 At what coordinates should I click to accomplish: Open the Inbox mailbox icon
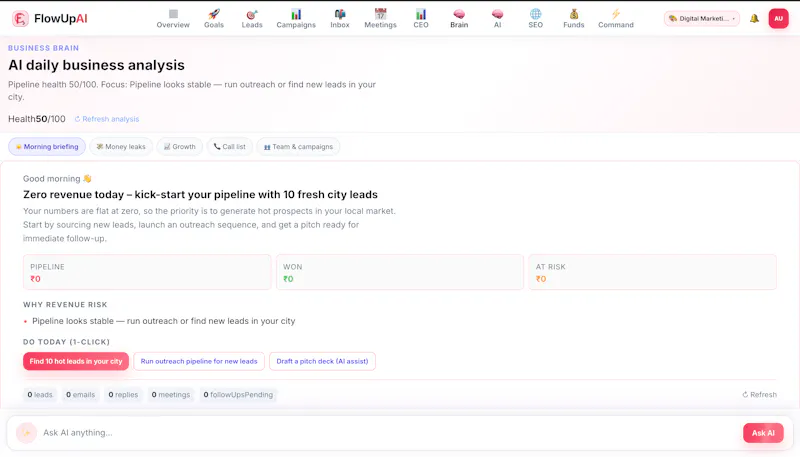tap(340, 14)
